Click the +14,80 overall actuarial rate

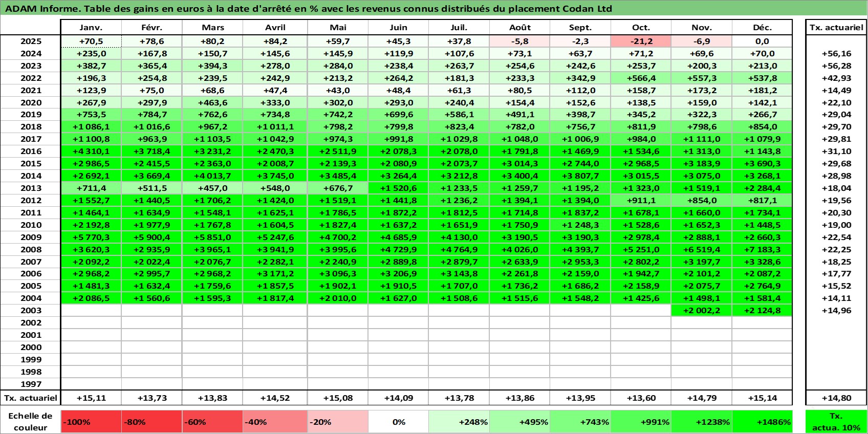836,398
